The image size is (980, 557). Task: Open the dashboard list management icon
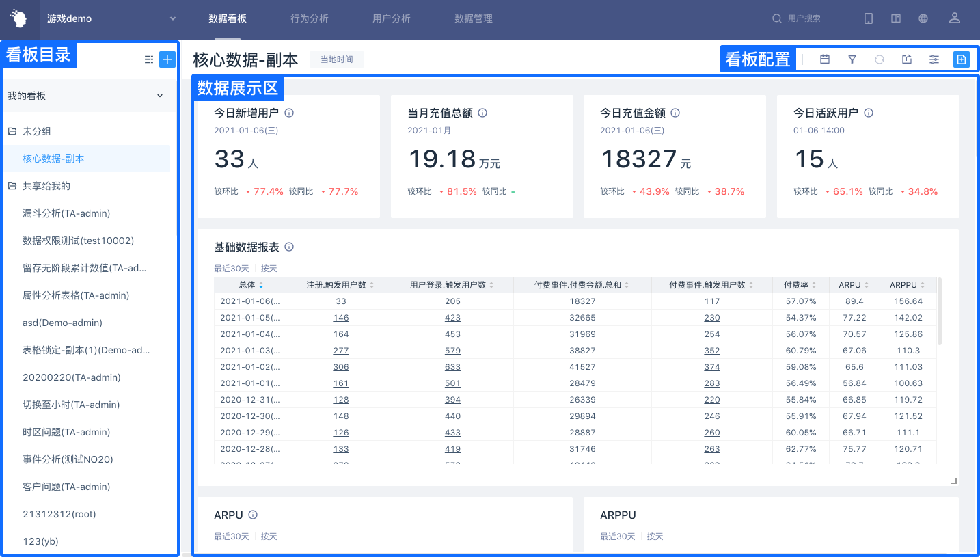pos(149,59)
